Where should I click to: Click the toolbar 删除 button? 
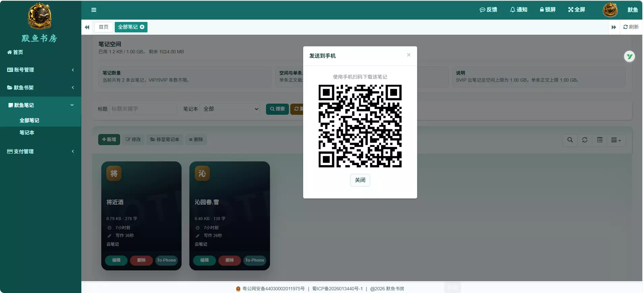coord(196,139)
